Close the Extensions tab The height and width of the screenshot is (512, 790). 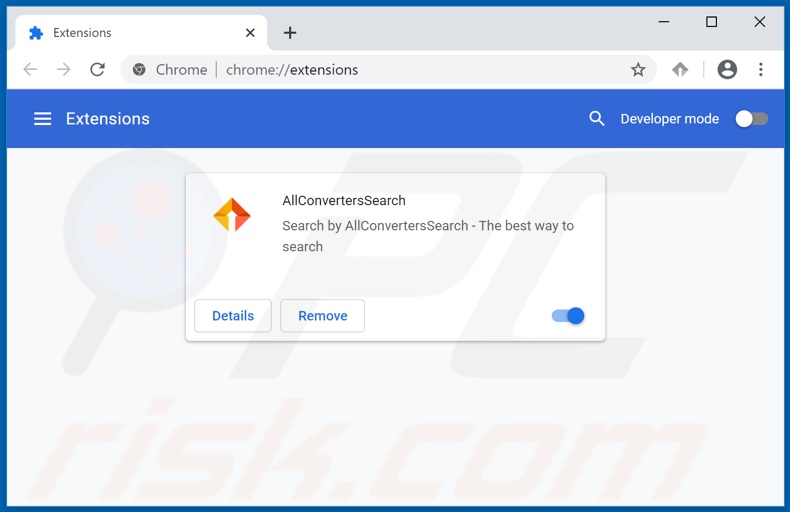pyautogui.click(x=250, y=33)
